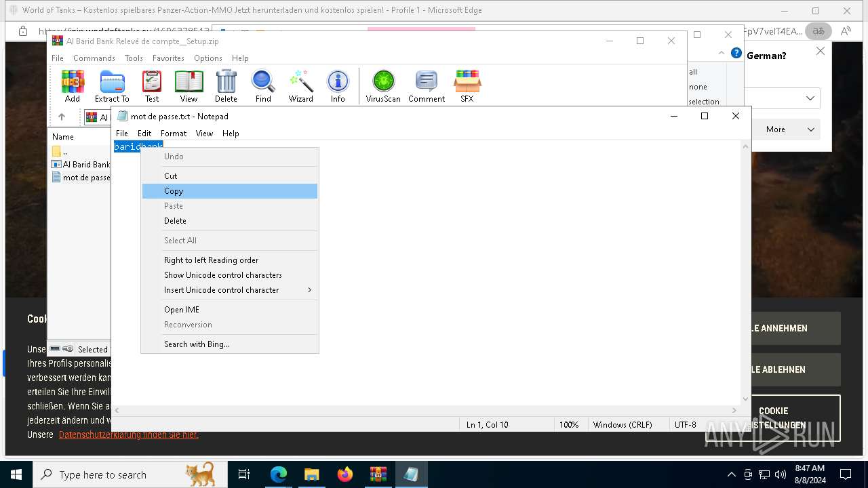
Task: Choose Delete from the context menu
Action: click(230, 221)
